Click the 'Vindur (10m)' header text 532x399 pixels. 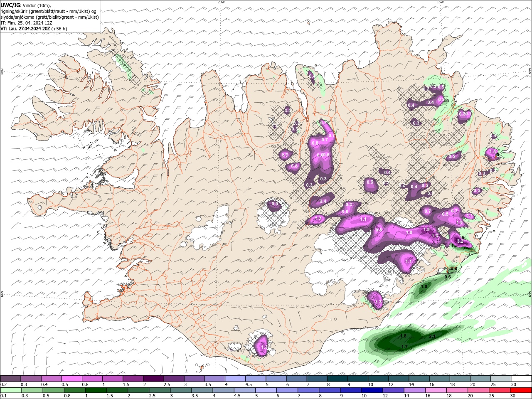point(37,5)
